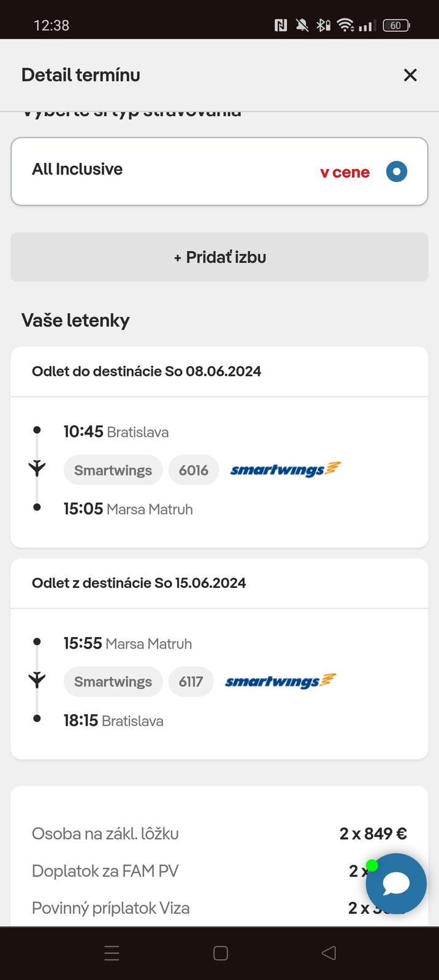Image resolution: width=439 pixels, height=980 pixels.
Task: Tap Smartwings chip on outbound flight
Action: (x=113, y=470)
